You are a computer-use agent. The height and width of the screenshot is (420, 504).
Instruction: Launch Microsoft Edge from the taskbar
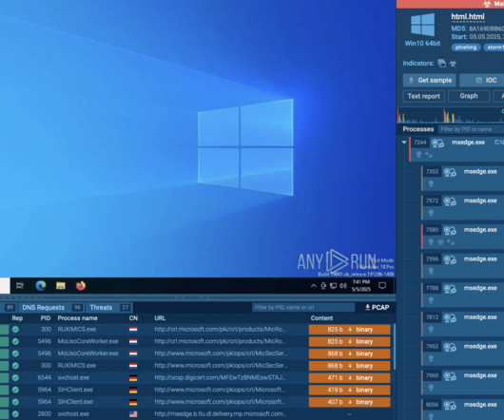(41, 285)
